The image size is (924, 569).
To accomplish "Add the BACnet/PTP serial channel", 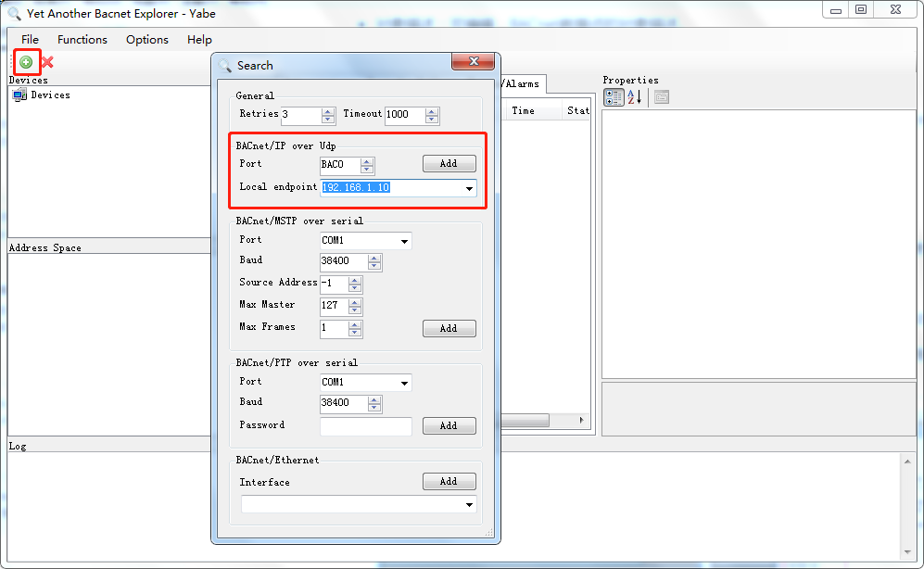I will (x=449, y=426).
